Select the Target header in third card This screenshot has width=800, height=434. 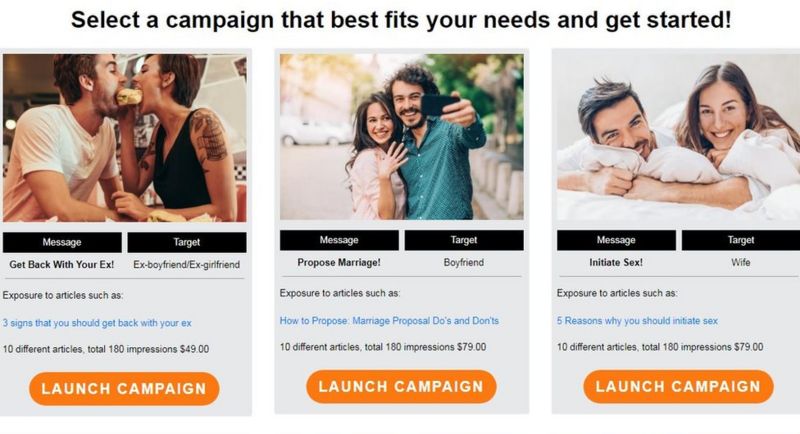[741, 240]
